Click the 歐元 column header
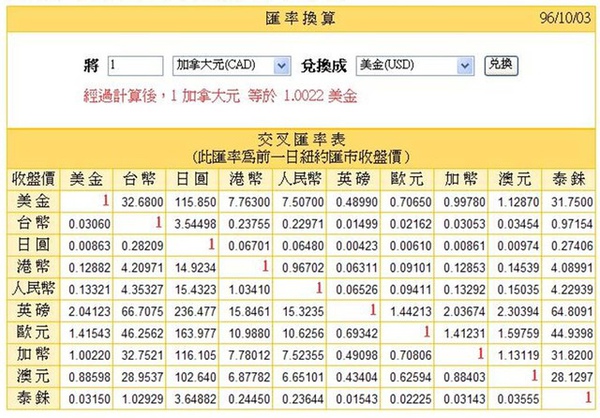The image size is (600, 418). [407, 179]
